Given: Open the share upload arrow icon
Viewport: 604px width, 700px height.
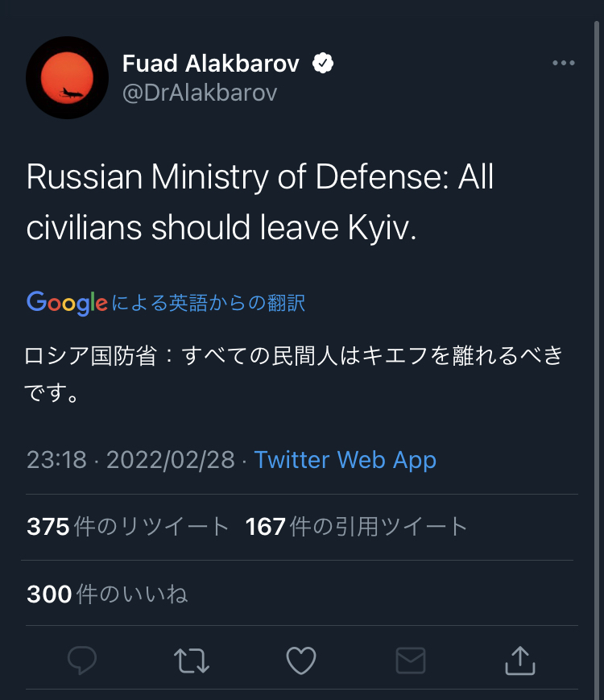Looking at the screenshot, I should pos(519,661).
